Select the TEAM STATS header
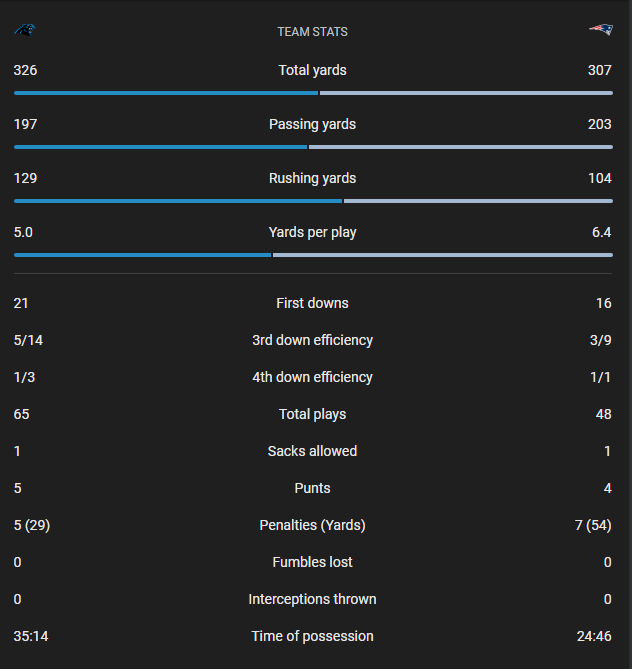 pyautogui.click(x=313, y=32)
